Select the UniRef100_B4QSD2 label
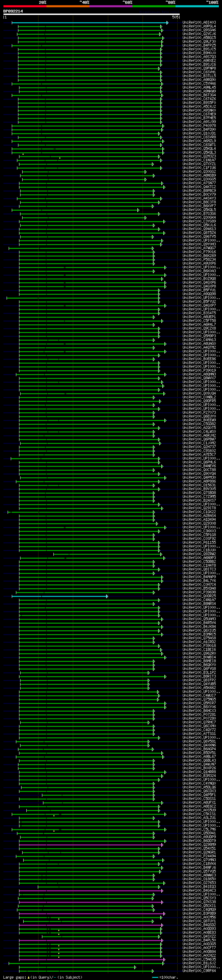 (x=199, y=925)
